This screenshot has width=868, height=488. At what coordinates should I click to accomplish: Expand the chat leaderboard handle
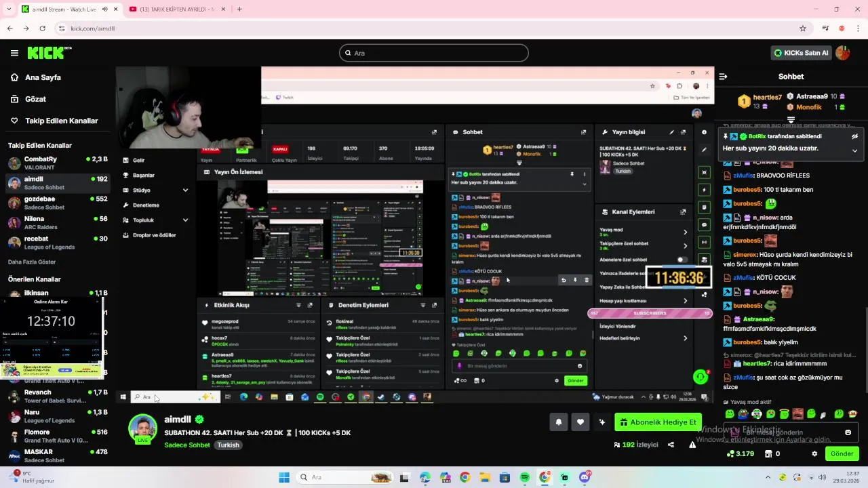pos(791,120)
